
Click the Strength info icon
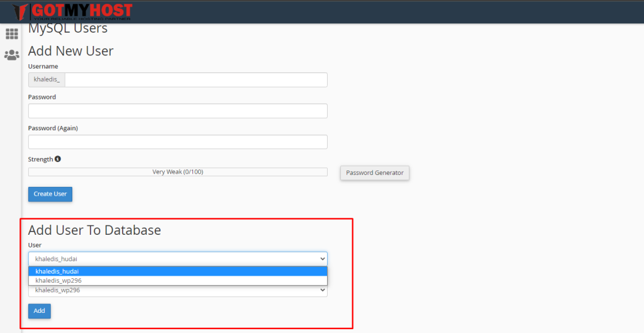(58, 159)
